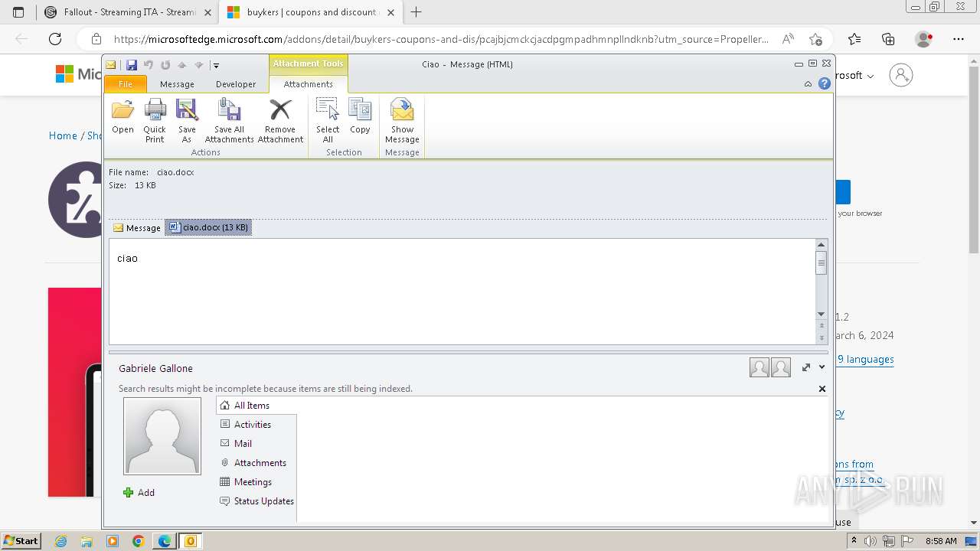Select the buykers coupons browser tab
This screenshot has height=551, width=980.
pos(312,12)
